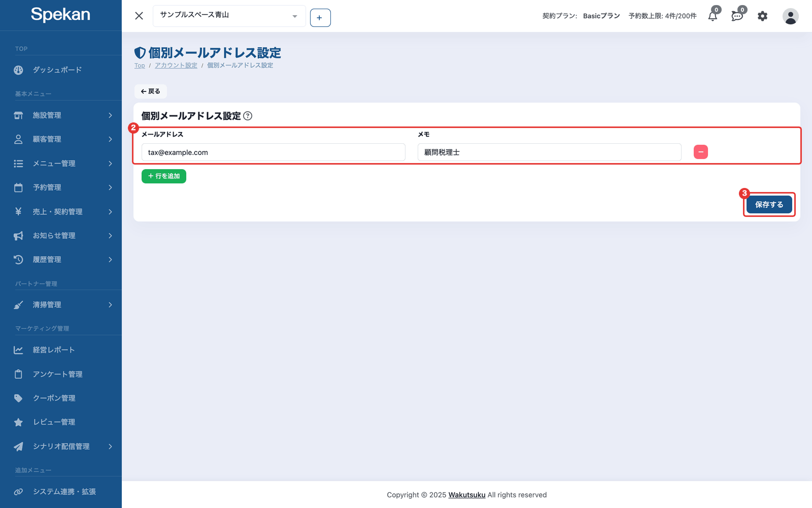Click the 予約数上限: 4件/200件 text

(x=662, y=16)
